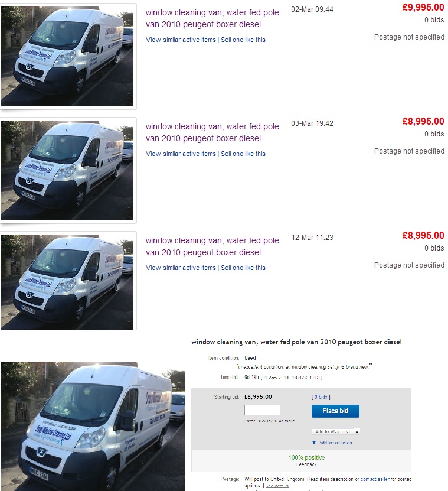Click the star icon beside Add to collection

click(314, 443)
